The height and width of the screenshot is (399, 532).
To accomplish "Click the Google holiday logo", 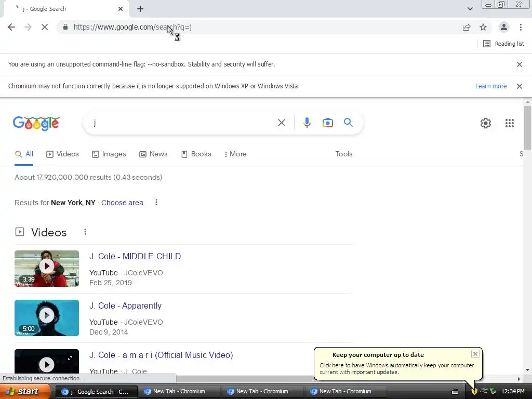I will 36,123.
